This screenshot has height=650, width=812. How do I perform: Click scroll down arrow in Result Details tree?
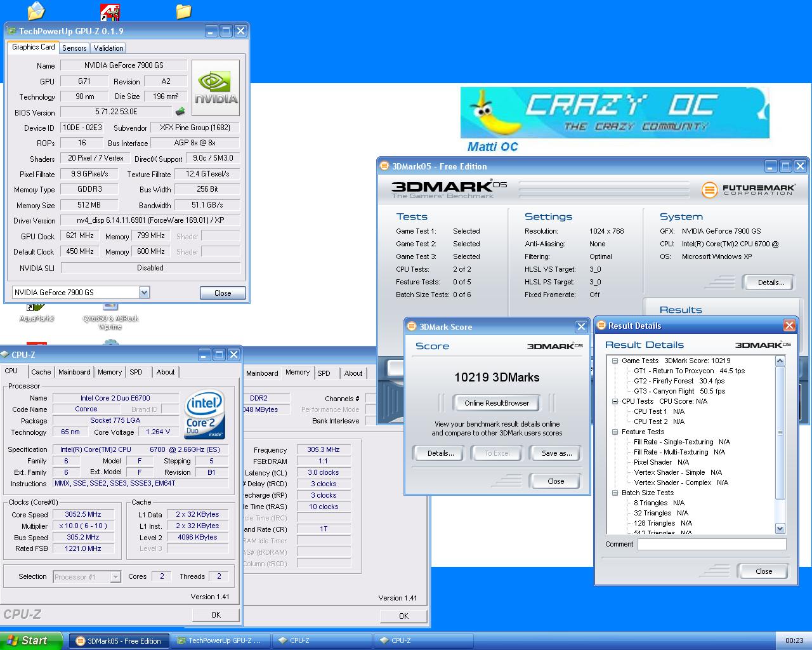pyautogui.click(x=780, y=529)
